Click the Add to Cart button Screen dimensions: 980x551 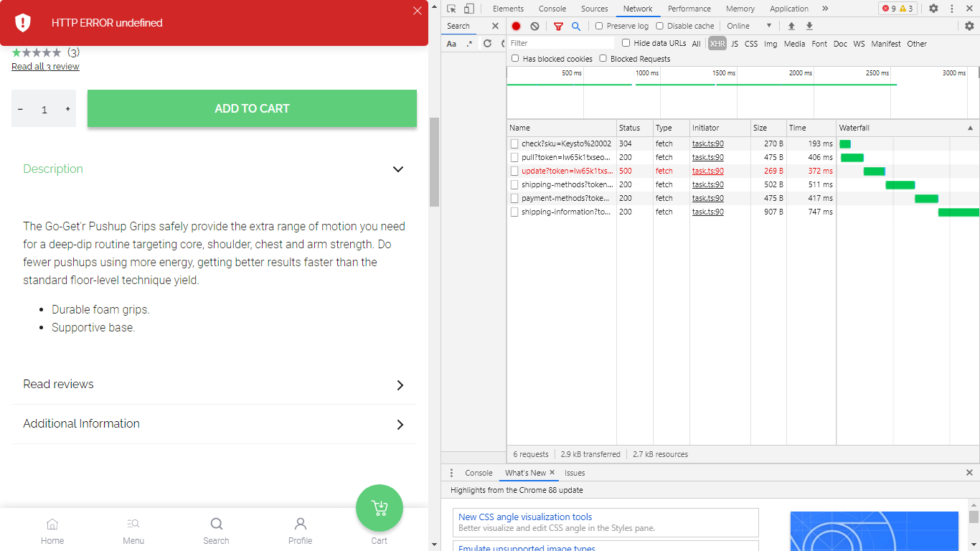pos(252,108)
